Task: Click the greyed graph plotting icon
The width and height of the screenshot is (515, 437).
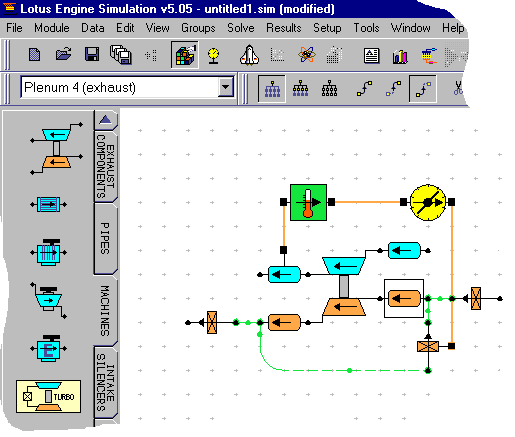Action: tap(277, 55)
